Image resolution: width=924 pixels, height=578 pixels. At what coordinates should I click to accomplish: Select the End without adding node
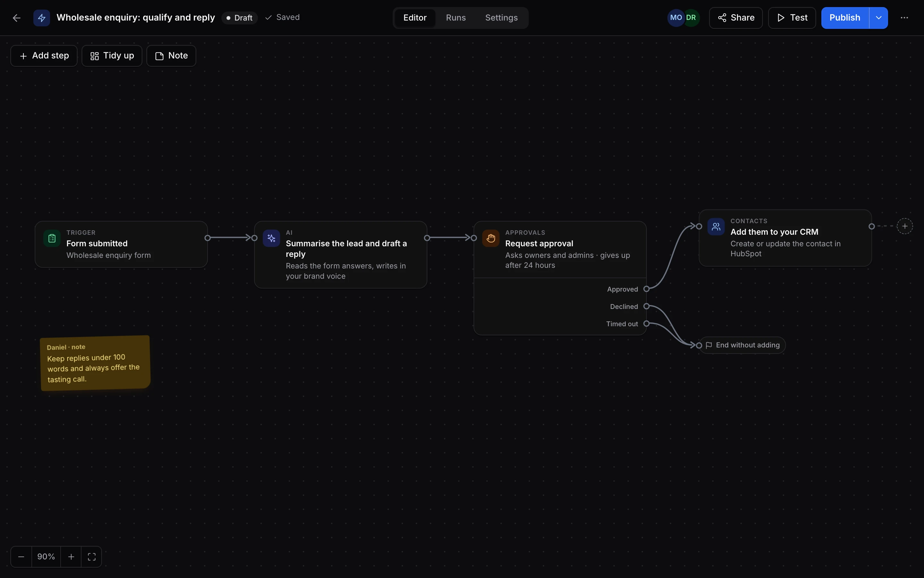coord(742,345)
